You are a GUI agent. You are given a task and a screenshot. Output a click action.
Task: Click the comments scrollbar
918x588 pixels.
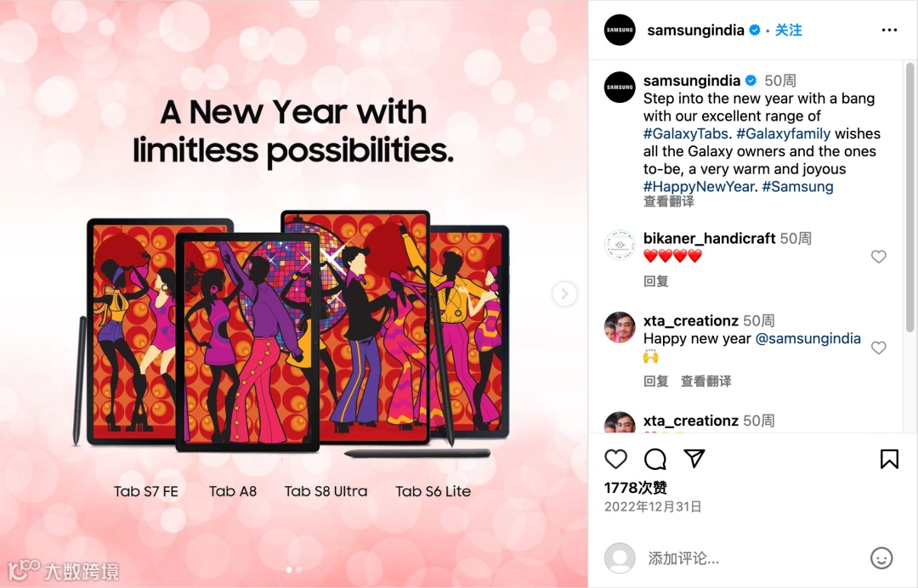[909, 198]
